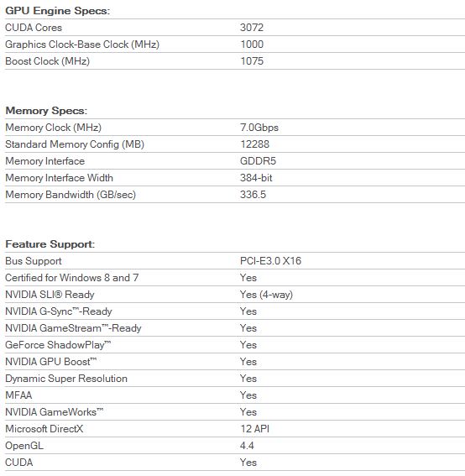This screenshot has width=465, height=476.
Task: Click the NVIDIA G-Sync-Ready label
Action: point(59,311)
